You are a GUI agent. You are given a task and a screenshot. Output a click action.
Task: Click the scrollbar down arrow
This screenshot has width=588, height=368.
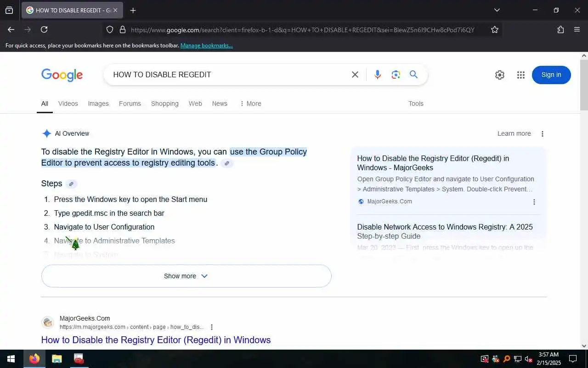584,346
